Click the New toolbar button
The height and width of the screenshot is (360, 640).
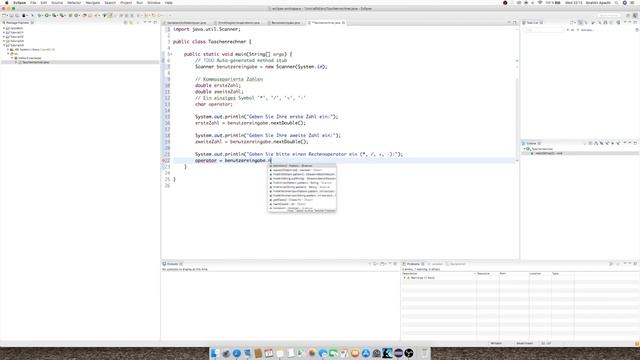[x=4, y=16]
